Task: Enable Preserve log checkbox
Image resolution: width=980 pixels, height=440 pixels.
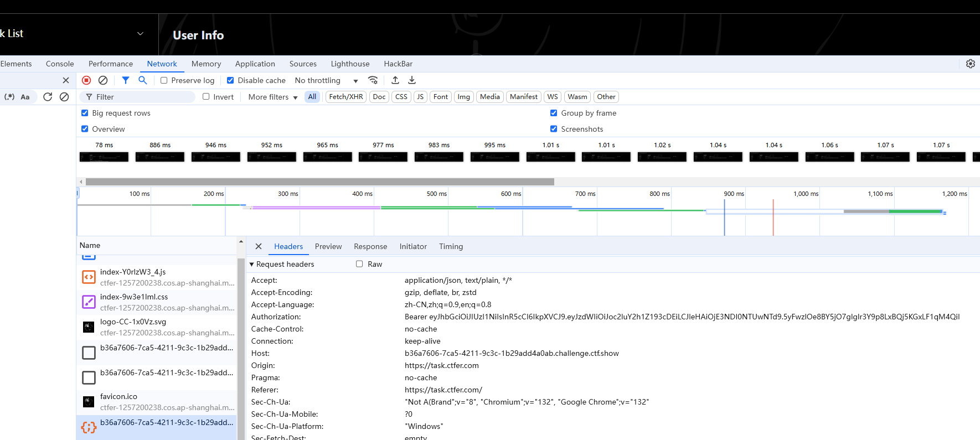Action: pyautogui.click(x=164, y=80)
